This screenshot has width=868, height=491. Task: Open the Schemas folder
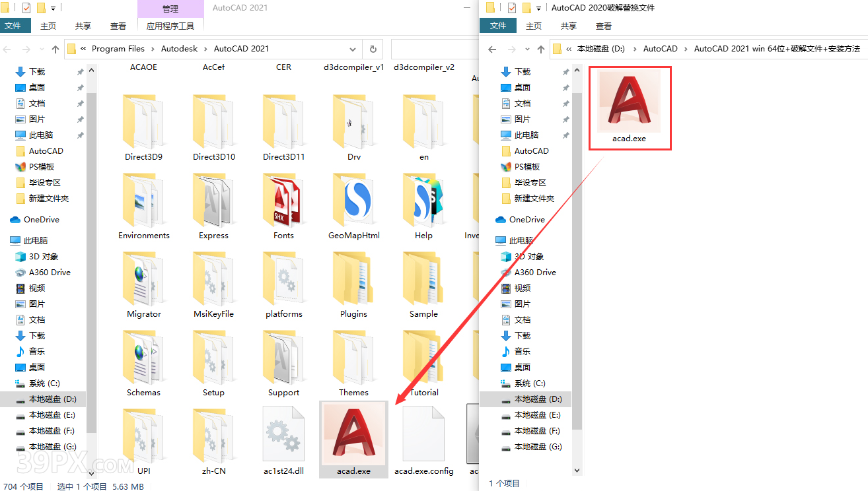[144, 364]
